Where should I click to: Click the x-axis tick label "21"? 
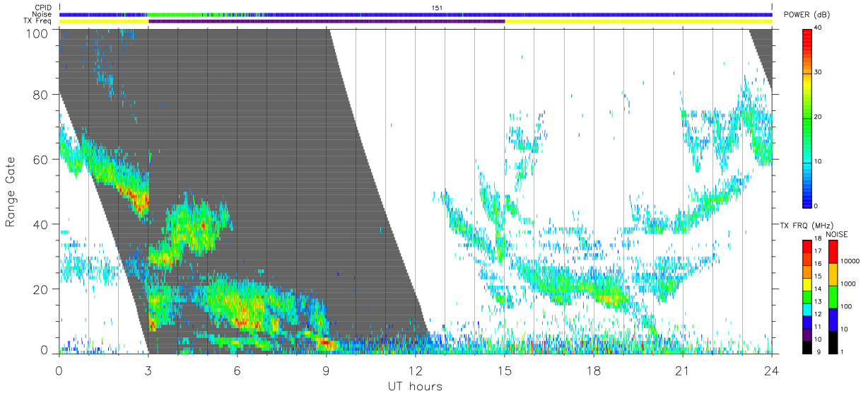[x=682, y=371]
